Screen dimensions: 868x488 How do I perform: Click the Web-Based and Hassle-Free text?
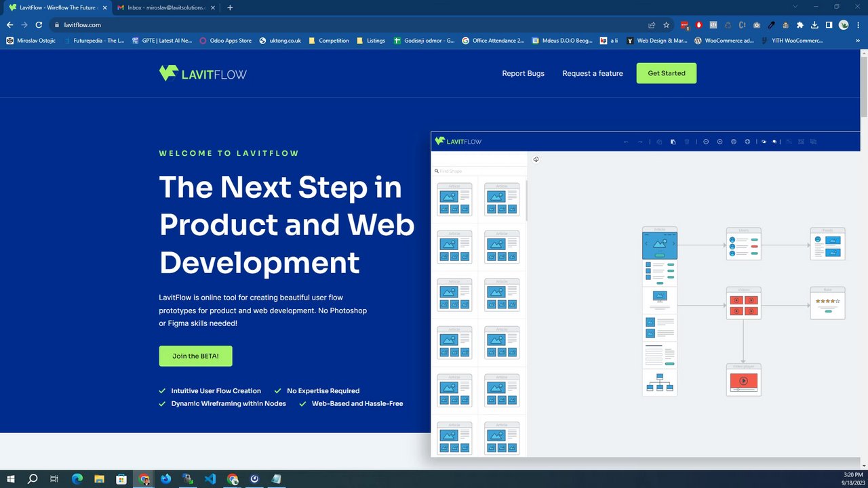click(357, 403)
